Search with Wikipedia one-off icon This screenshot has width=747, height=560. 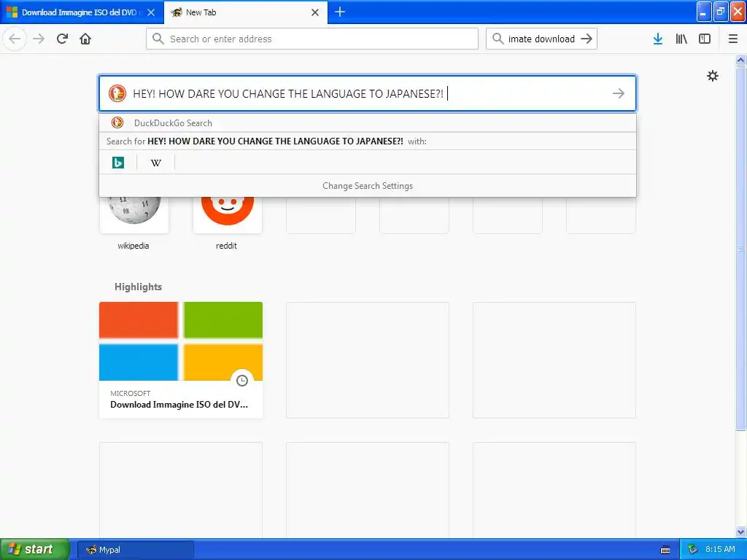156,163
